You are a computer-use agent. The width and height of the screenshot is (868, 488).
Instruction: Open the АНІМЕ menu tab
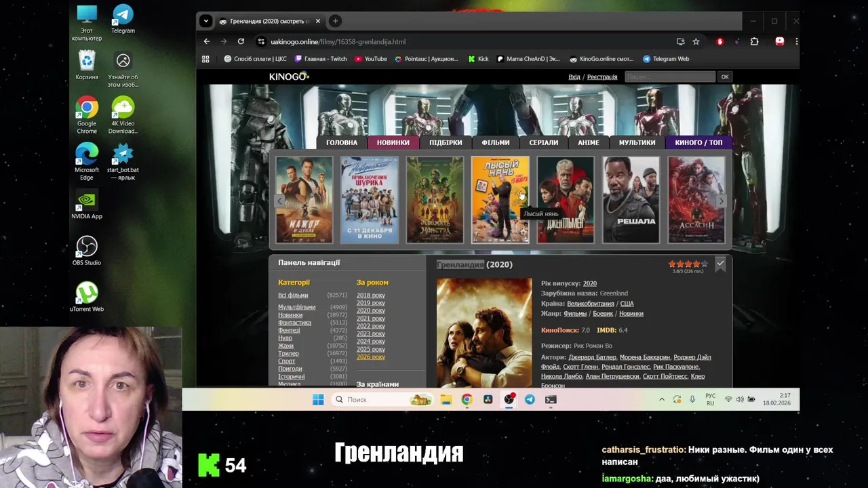coord(589,142)
